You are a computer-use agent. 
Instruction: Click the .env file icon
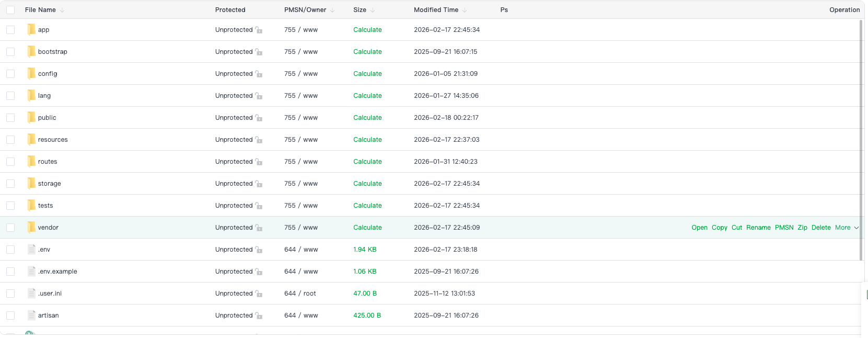coord(31,250)
